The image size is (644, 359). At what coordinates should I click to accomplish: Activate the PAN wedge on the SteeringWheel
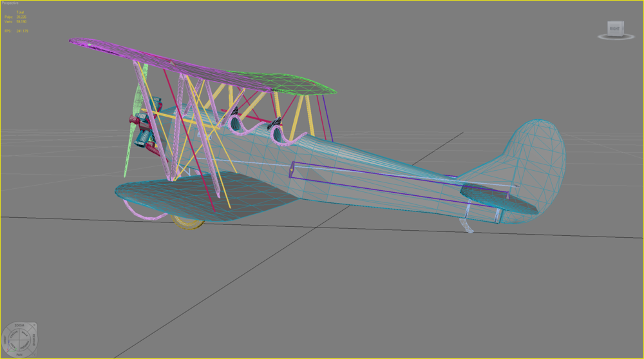pyautogui.click(x=19, y=354)
